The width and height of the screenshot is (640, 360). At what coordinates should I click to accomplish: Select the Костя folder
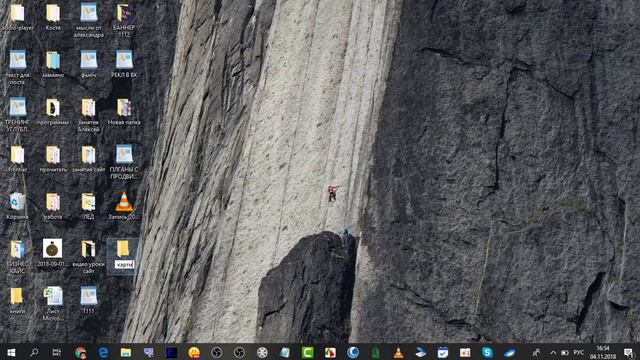pyautogui.click(x=53, y=18)
